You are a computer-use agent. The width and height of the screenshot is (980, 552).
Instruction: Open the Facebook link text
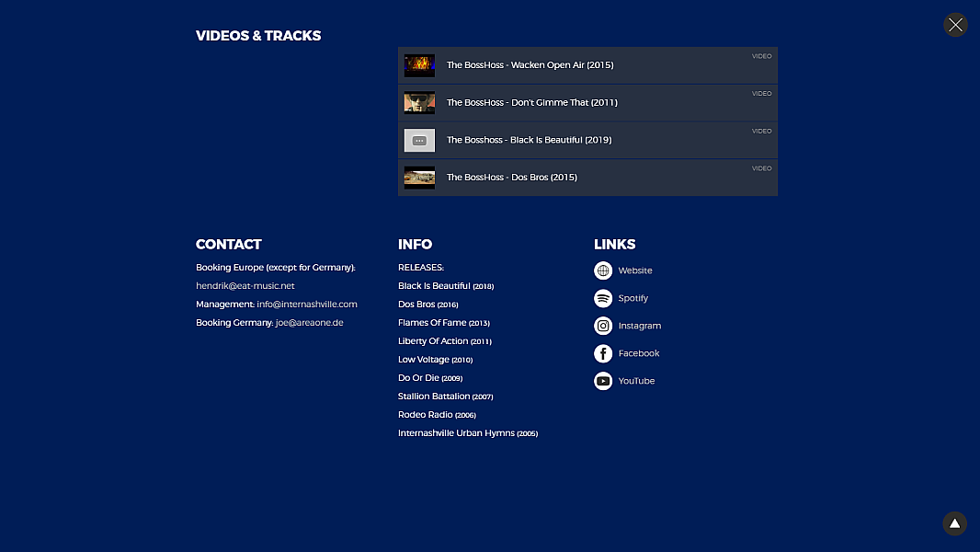point(639,353)
